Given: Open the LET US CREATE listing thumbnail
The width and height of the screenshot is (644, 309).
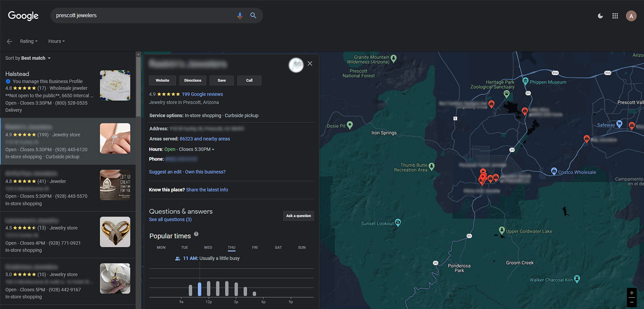Looking at the screenshot, I should [115, 185].
